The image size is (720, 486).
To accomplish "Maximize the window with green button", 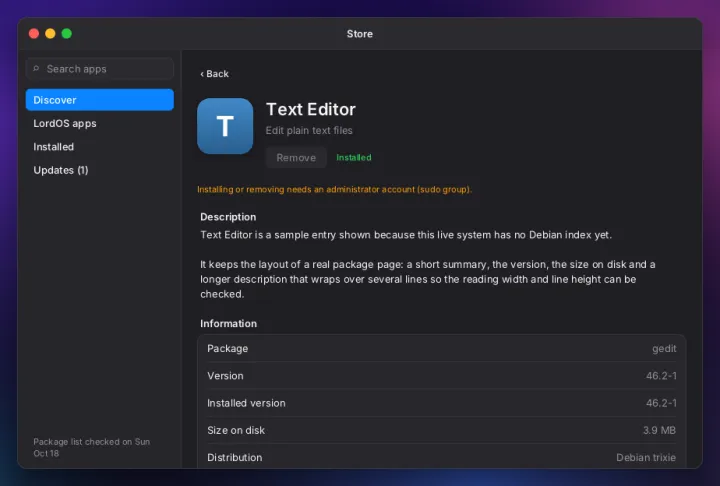I will [67, 34].
